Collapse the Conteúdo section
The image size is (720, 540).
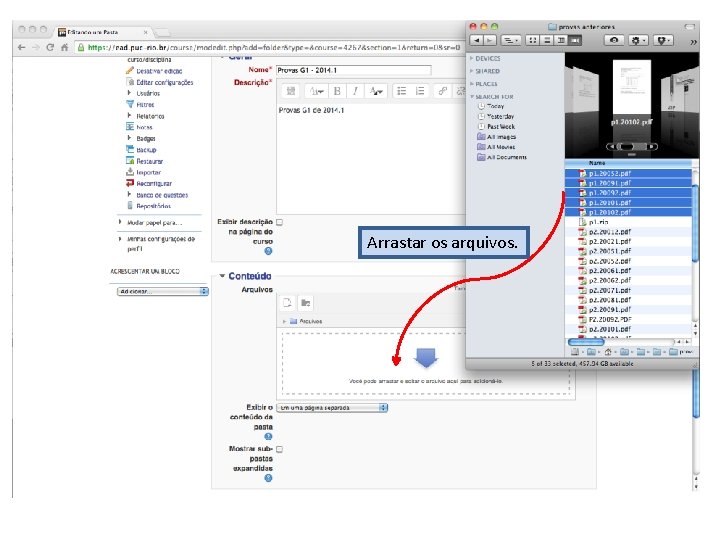pyautogui.click(x=222, y=276)
